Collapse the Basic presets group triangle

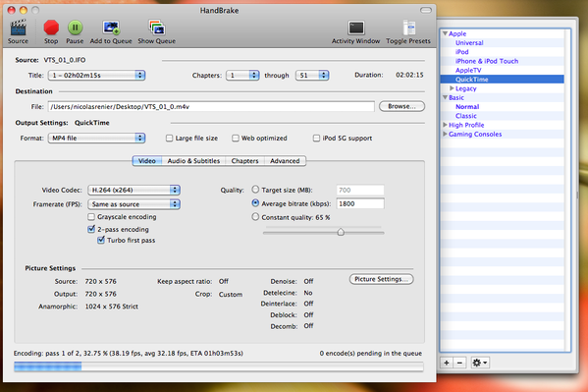point(445,97)
